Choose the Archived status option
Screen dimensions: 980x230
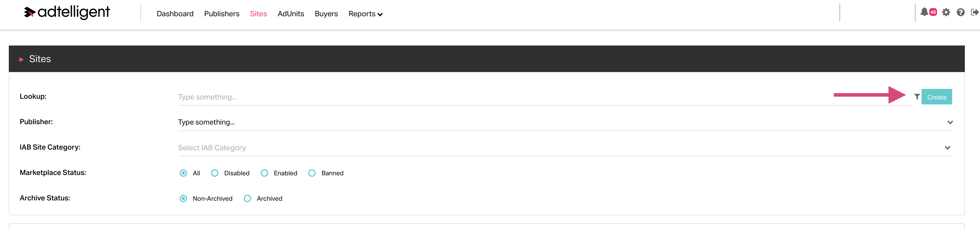[x=248, y=199]
